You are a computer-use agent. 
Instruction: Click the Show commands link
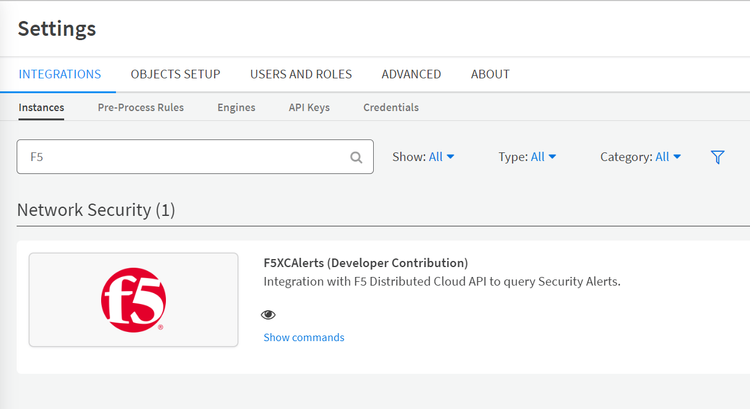(x=304, y=338)
